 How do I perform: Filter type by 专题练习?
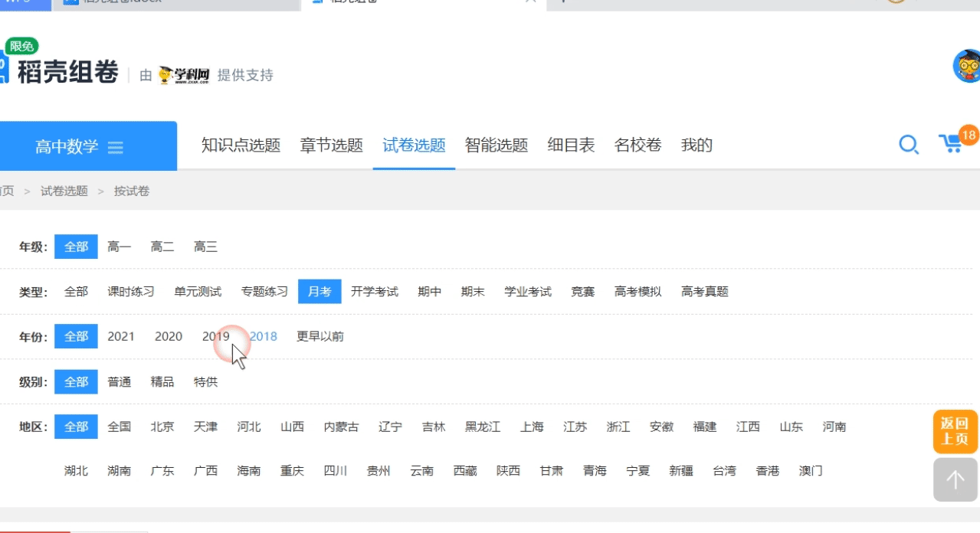(264, 291)
